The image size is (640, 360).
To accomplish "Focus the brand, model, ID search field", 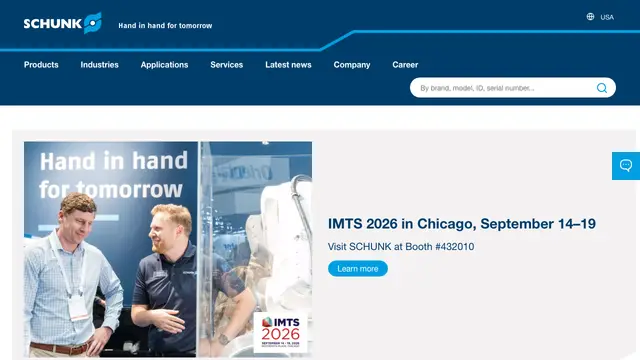I will pyautogui.click(x=513, y=88).
